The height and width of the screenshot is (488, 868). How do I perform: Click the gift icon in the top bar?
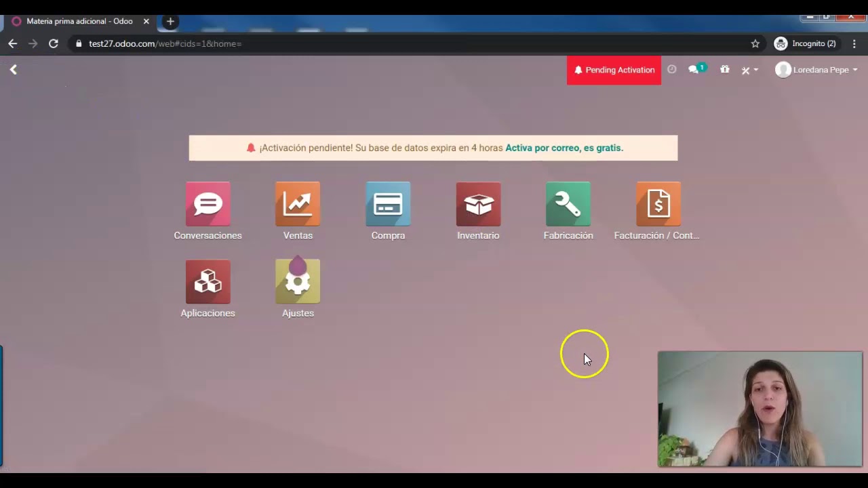point(725,69)
